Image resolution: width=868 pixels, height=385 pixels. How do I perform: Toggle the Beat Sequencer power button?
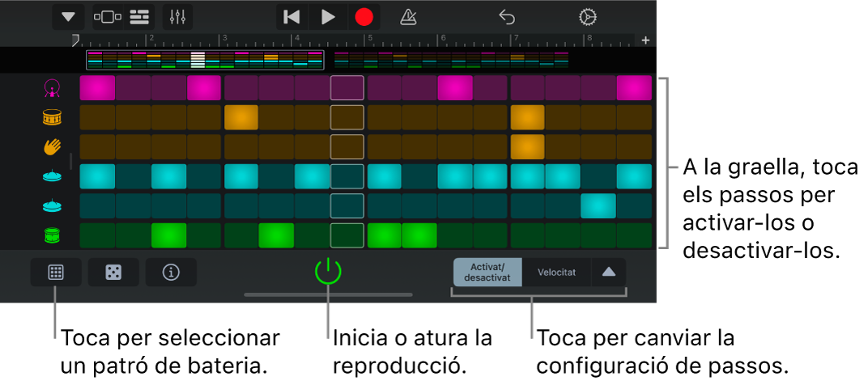pos(328,272)
